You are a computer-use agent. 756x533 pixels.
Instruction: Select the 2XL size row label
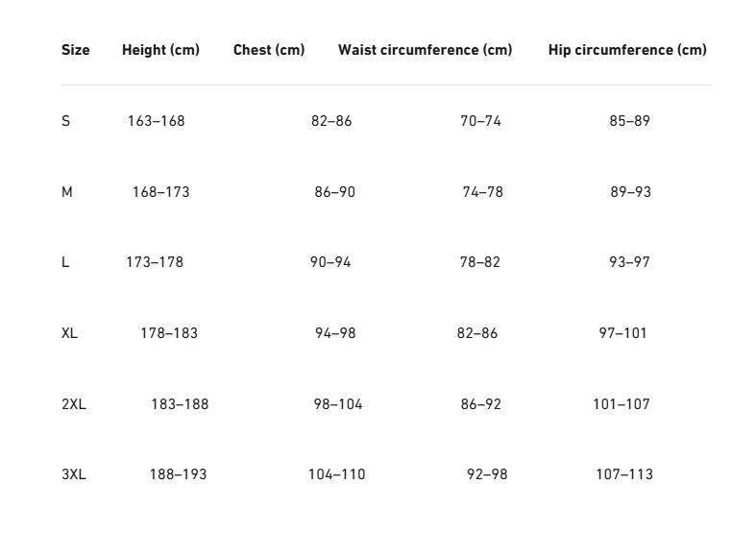(74, 404)
